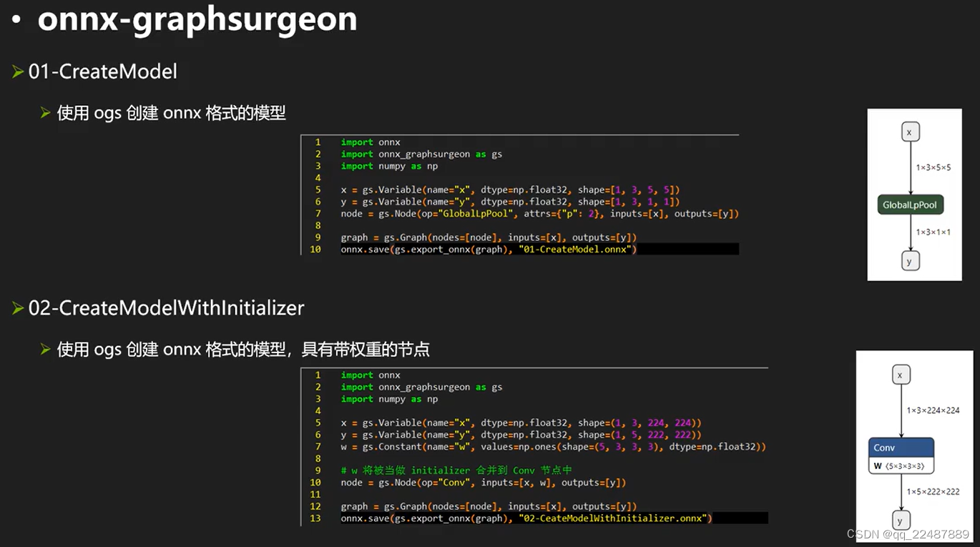The height and width of the screenshot is (547, 980).
Task: Select the 01-CreateModel heading
Action: click(103, 72)
